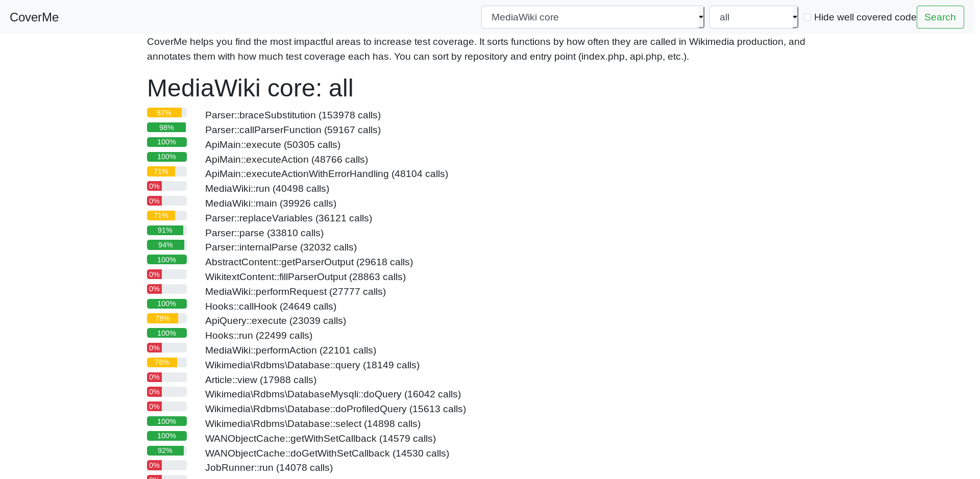The image size is (980, 479).
Task: Select Hooks::callHook (24649 calls) row
Action: [x=271, y=307]
